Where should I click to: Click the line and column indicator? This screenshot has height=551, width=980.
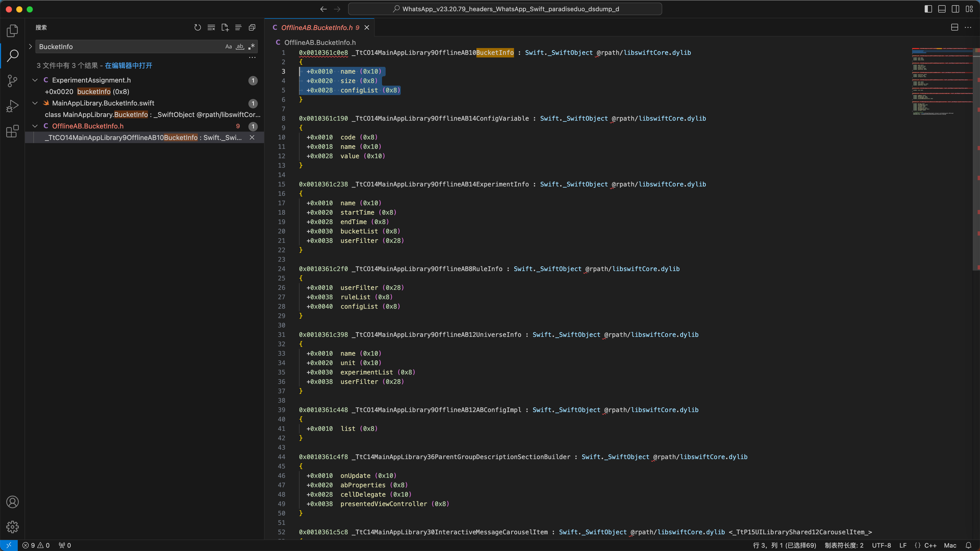[785, 545]
